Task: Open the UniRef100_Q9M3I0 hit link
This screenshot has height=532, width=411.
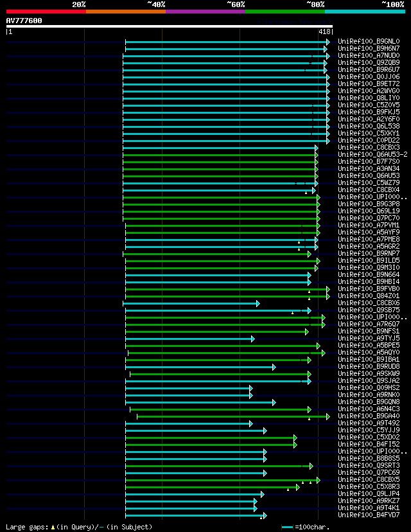Action: click(x=369, y=268)
